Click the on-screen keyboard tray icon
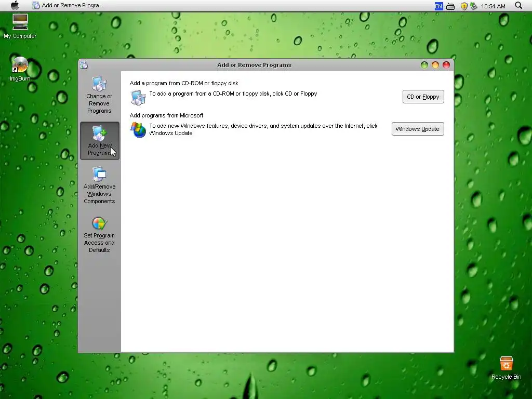The image size is (532, 399). (x=450, y=6)
